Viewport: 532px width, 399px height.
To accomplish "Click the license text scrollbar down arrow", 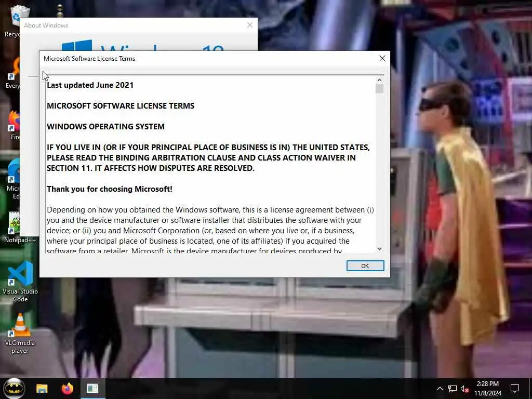I will pyautogui.click(x=379, y=249).
